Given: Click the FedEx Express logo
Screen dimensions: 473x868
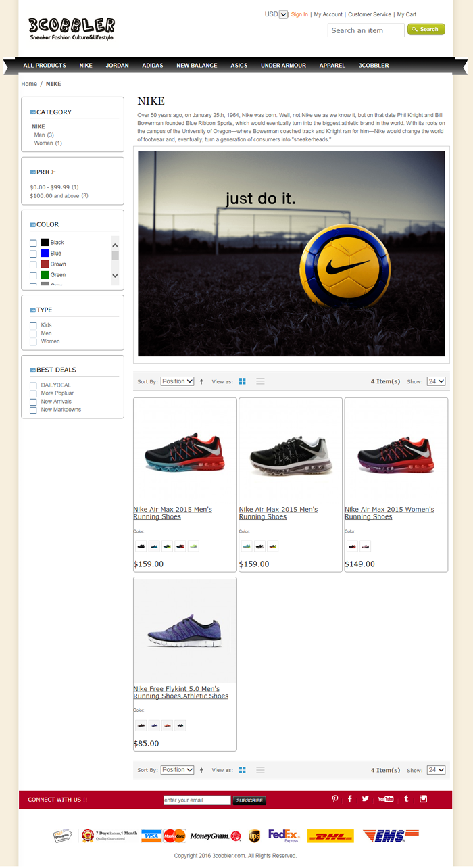Looking at the screenshot, I should (x=284, y=836).
